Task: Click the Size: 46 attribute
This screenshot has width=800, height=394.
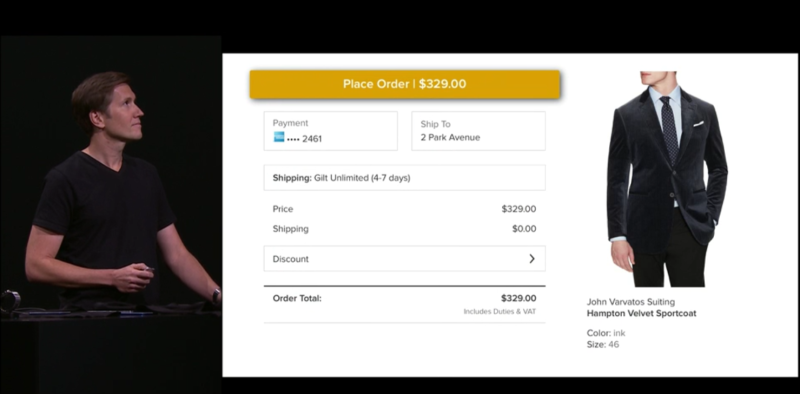Action: [x=603, y=344]
